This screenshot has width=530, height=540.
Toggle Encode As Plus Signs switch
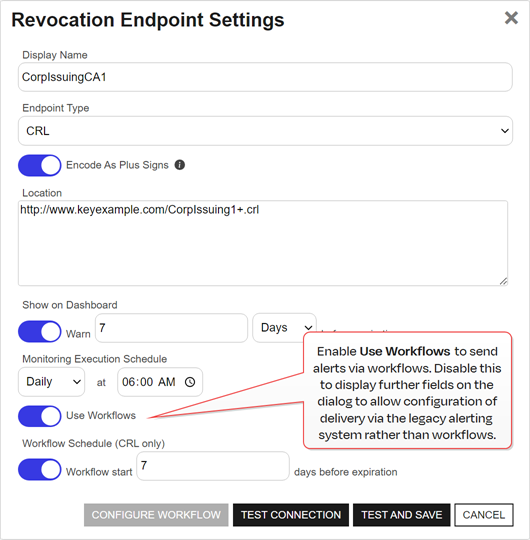click(x=40, y=165)
